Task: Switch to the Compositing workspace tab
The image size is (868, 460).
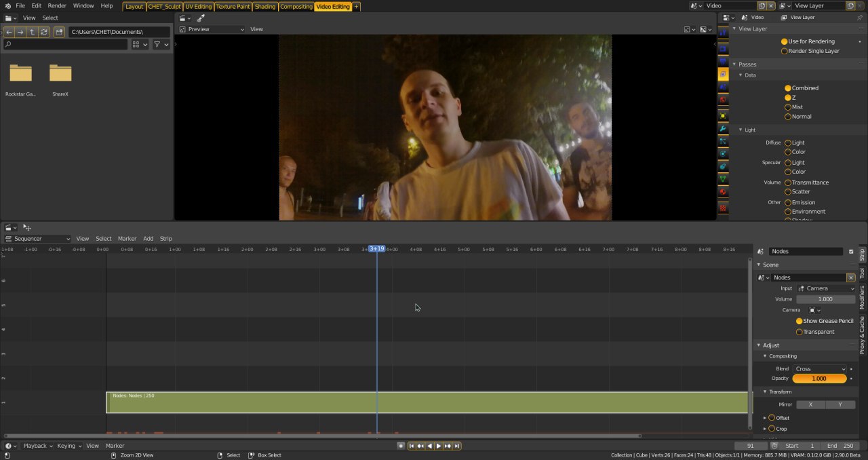Action: (296, 6)
